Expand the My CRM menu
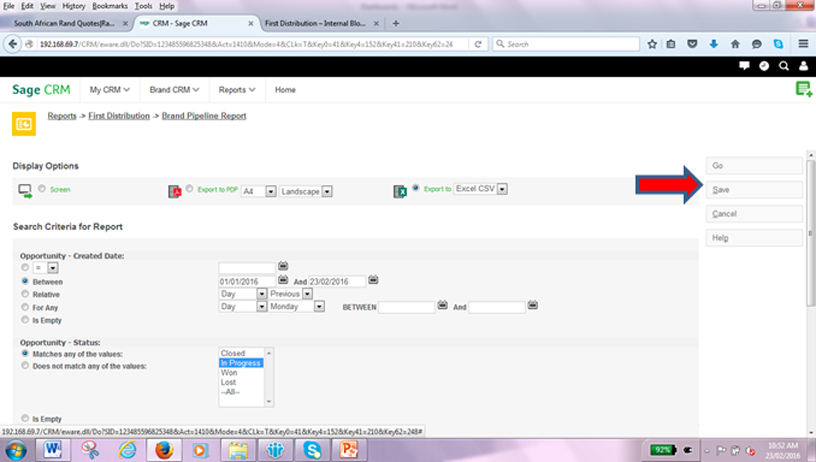The height and width of the screenshot is (462, 816). coord(109,90)
